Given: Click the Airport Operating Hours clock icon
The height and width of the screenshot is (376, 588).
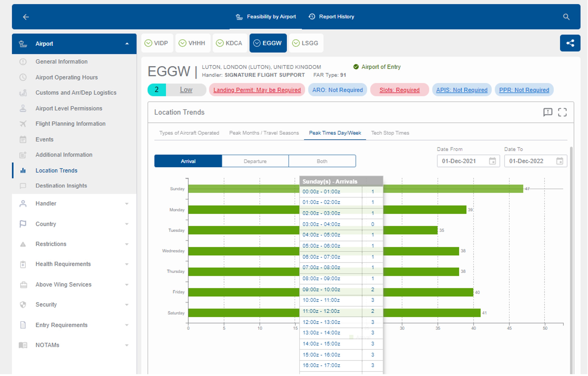Looking at the screenshot, I should pos(23,77).
